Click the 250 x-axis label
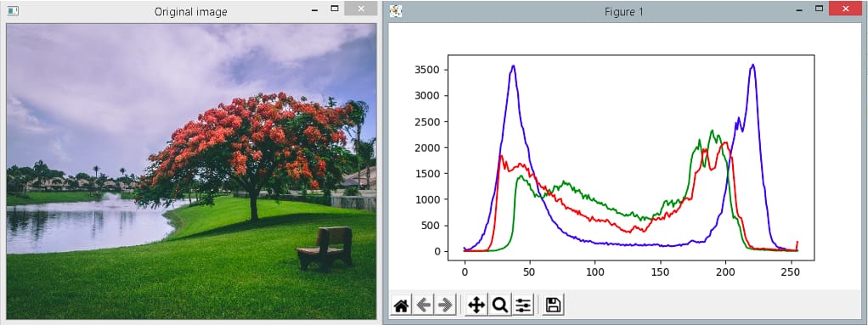Screen dimensions: 868x325 coord(790,272)
